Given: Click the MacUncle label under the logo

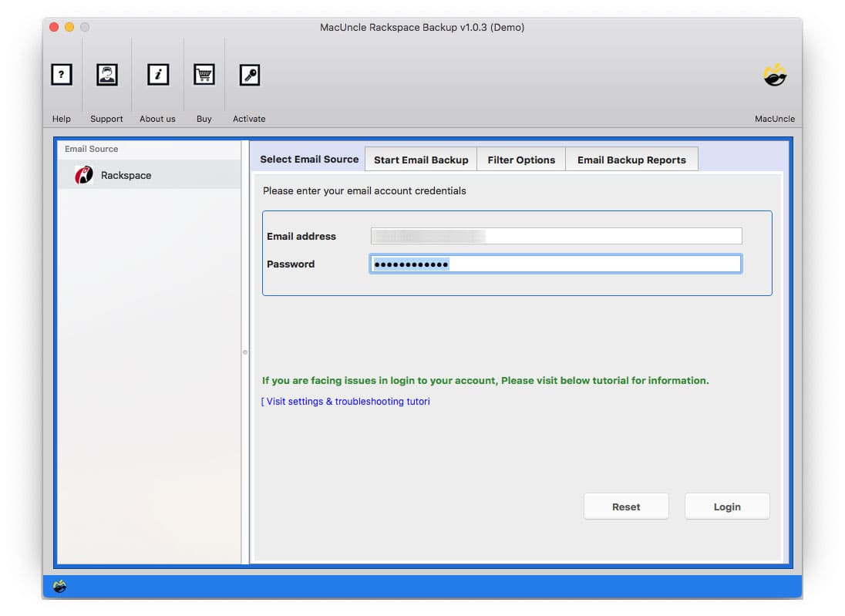Looking at the screenshot, I should [774, 119].
